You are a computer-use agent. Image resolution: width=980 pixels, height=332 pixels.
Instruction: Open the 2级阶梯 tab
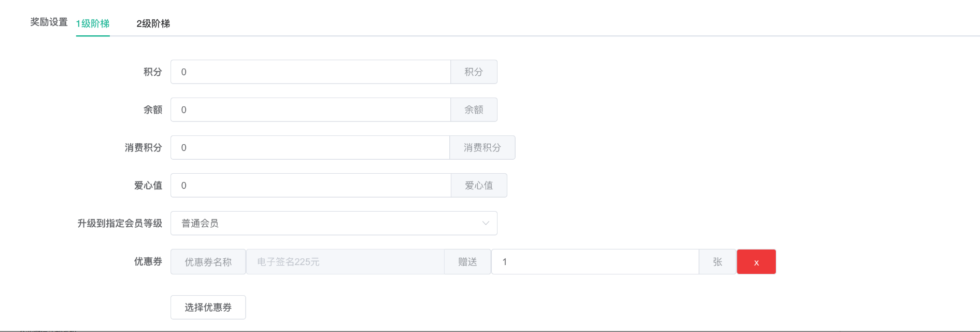click(x=153, y=24)
